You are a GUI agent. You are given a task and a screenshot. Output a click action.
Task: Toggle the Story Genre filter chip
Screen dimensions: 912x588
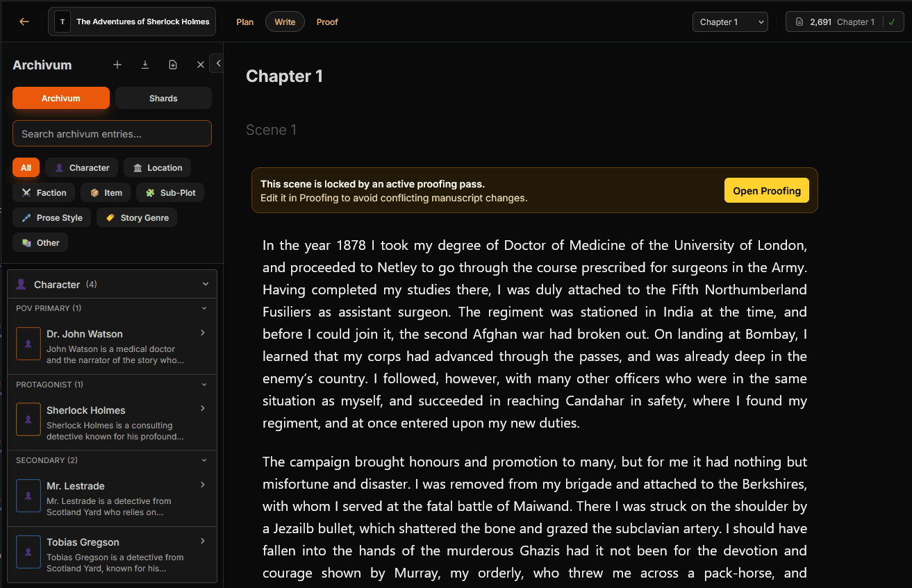point(137,217)
